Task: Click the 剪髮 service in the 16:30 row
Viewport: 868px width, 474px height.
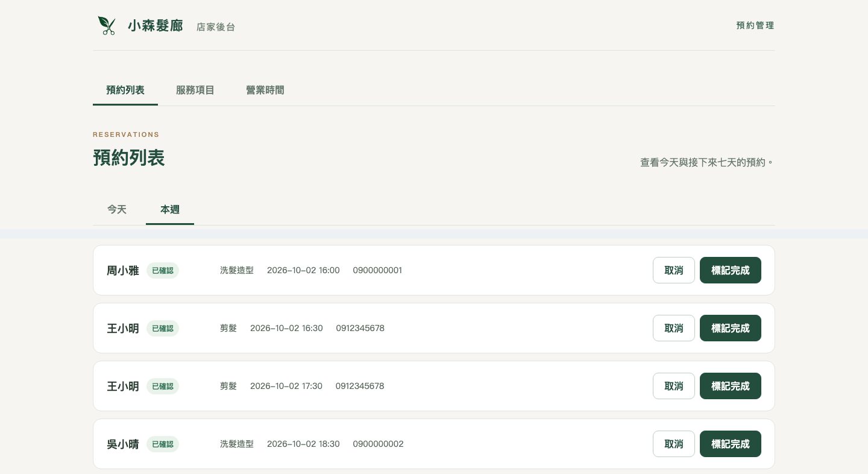Action: point(228,328)
